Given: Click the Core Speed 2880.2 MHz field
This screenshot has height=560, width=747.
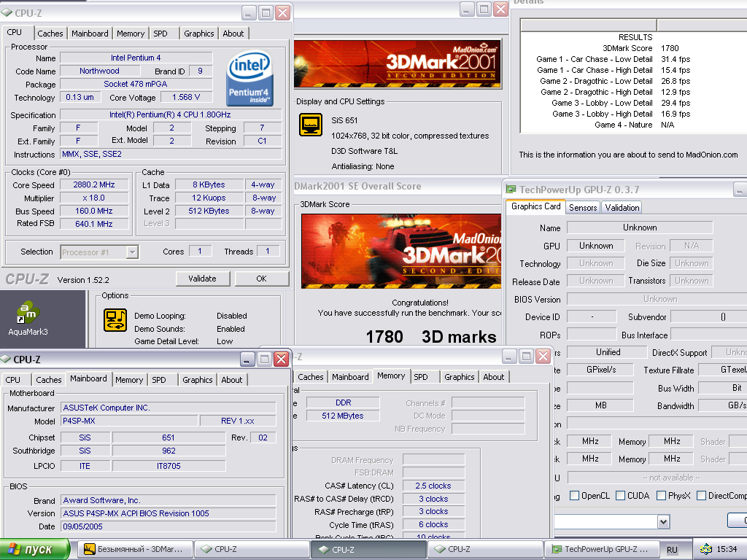Looking at the screenshot, I should [x=94, y=184].
